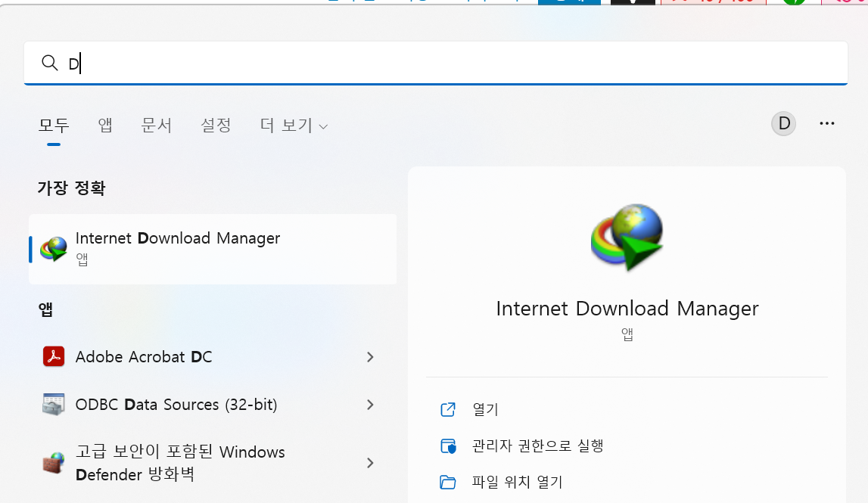This screenshot has width=868, height=503.
Task: Click the Internet Download Manager result icon
Action: click(54, 249)
